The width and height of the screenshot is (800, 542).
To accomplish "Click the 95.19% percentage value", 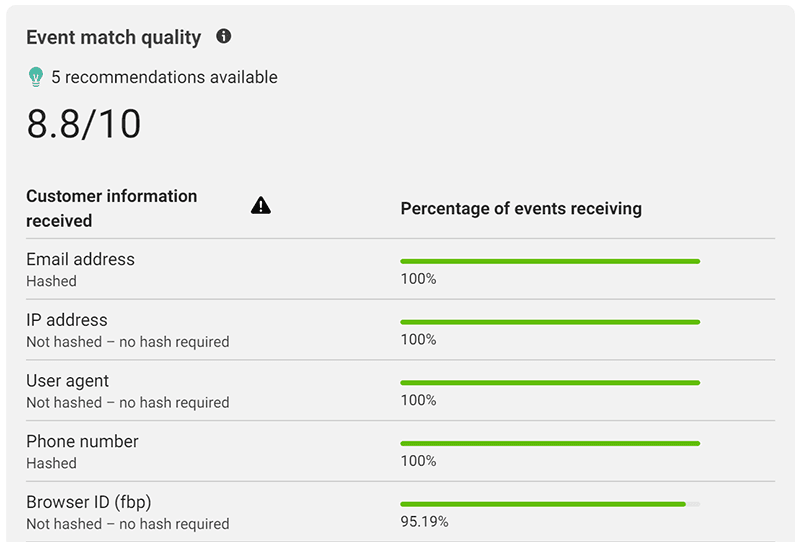I will (424, 522).
